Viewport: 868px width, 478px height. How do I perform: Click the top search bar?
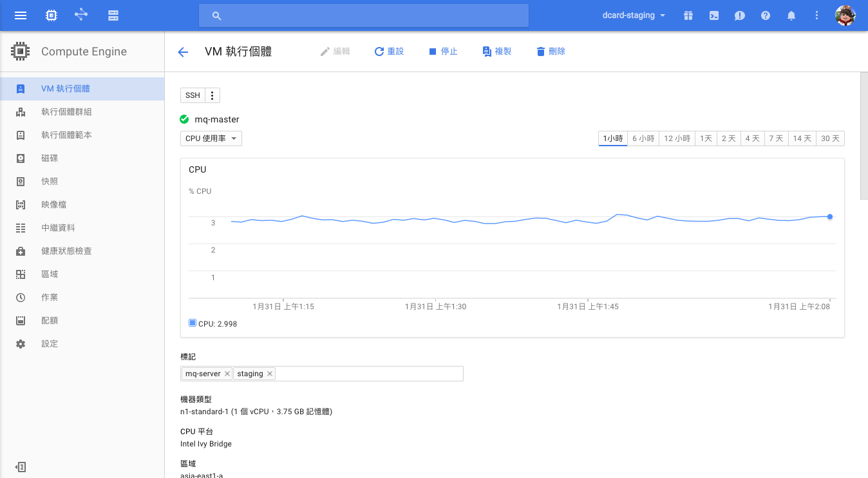coord(364,15)
